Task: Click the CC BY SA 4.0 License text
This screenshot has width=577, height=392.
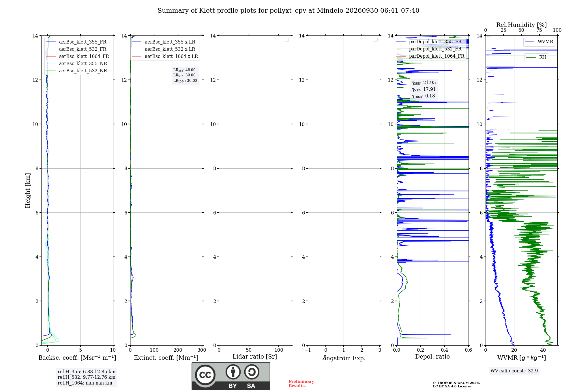Action: 452,386
